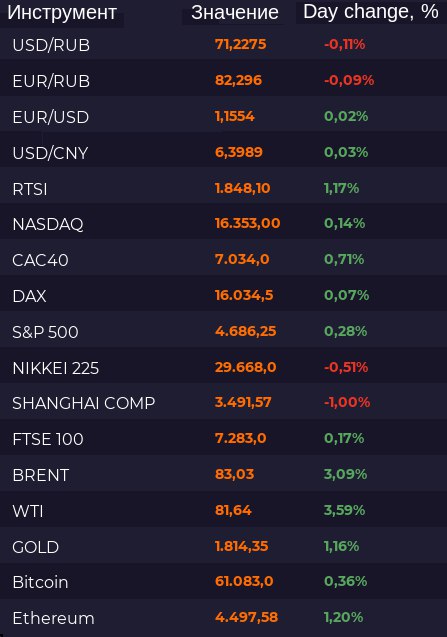The image size is (447, 637).
Task: Select the Ethereum row
Action: 224,618
